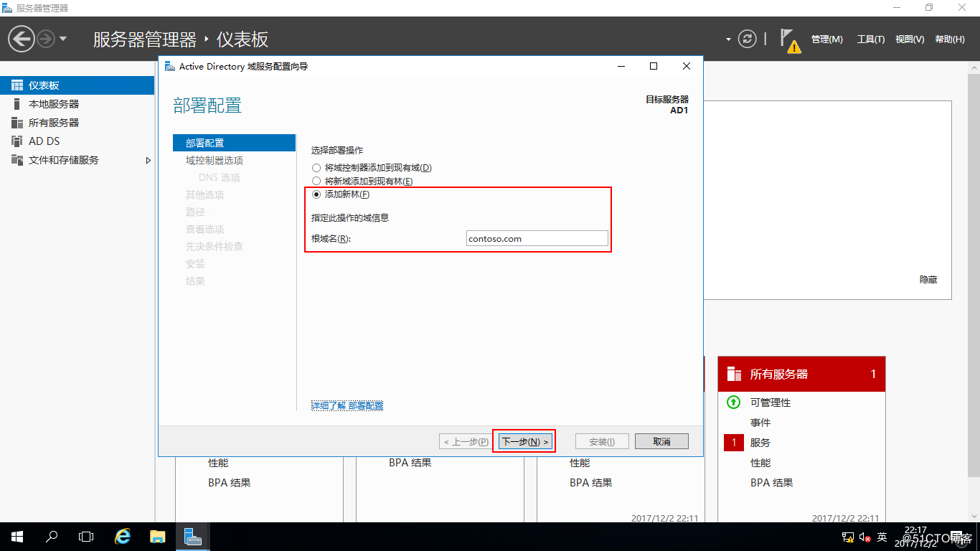Minimize the Active Directory wizard dialog
This screenshot has width=980, height=551.
click(x=621, y=66)
